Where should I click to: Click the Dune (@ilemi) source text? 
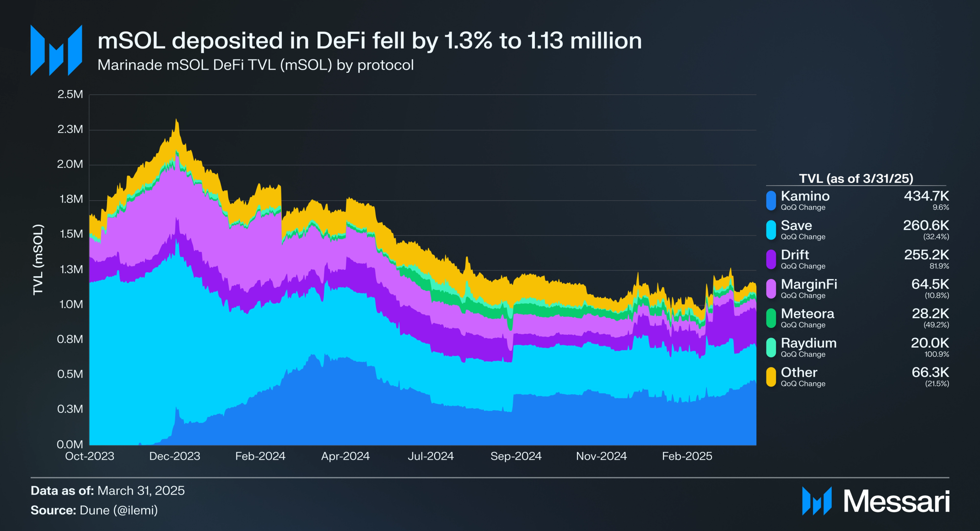pos(118,510)
